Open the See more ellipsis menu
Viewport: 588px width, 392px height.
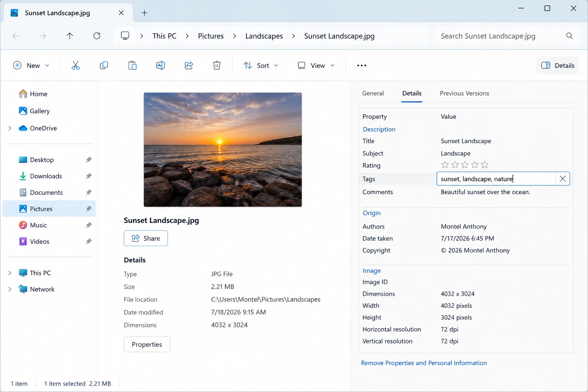(362, 65)
